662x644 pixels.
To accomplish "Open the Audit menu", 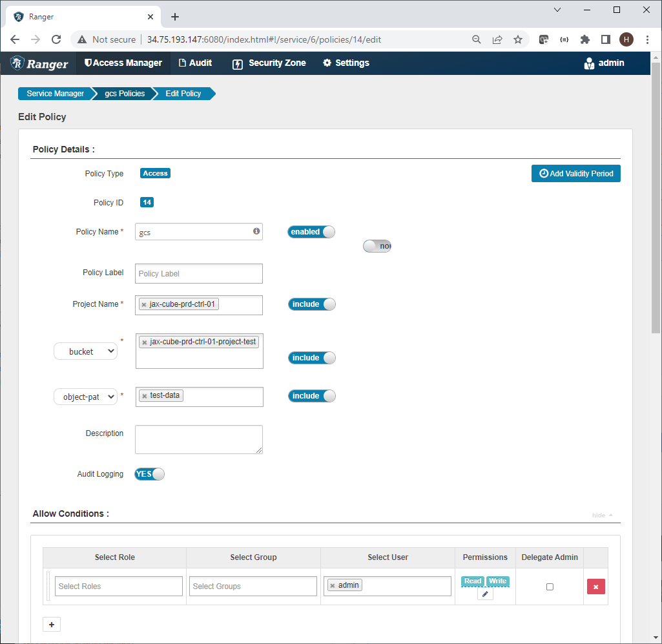I will [x=195, y=63].
